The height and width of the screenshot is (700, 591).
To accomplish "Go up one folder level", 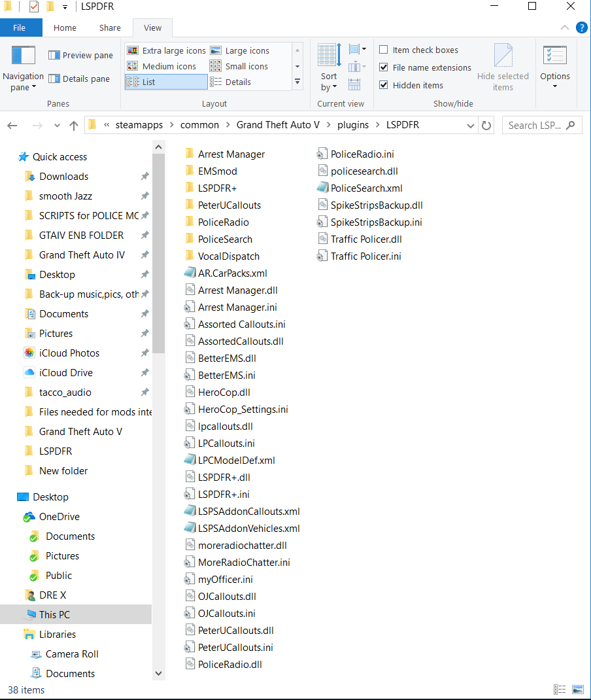I will [x=74, y=126].
